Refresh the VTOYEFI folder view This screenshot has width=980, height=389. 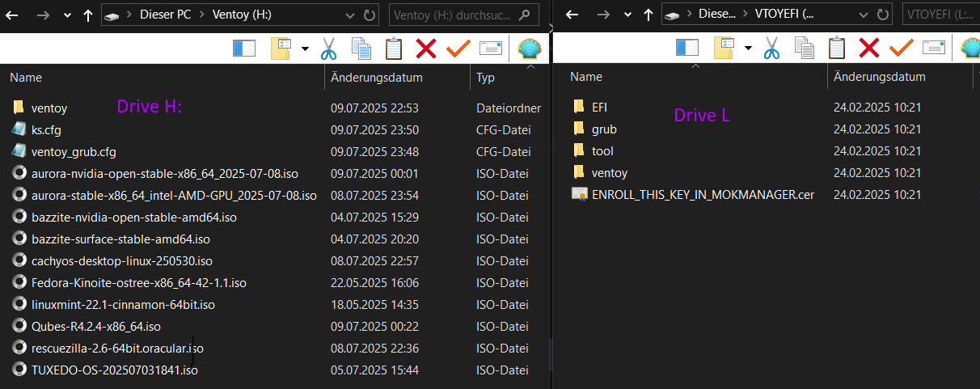(882, 15)
